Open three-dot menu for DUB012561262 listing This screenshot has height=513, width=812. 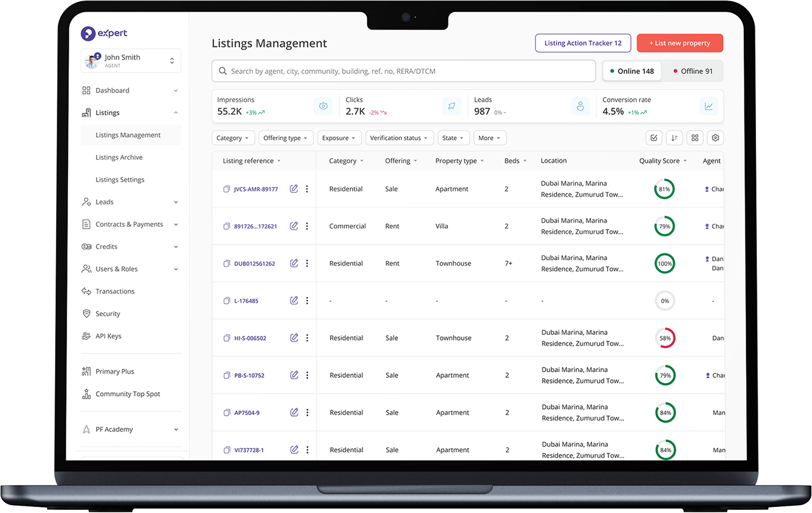click(307, 263)
